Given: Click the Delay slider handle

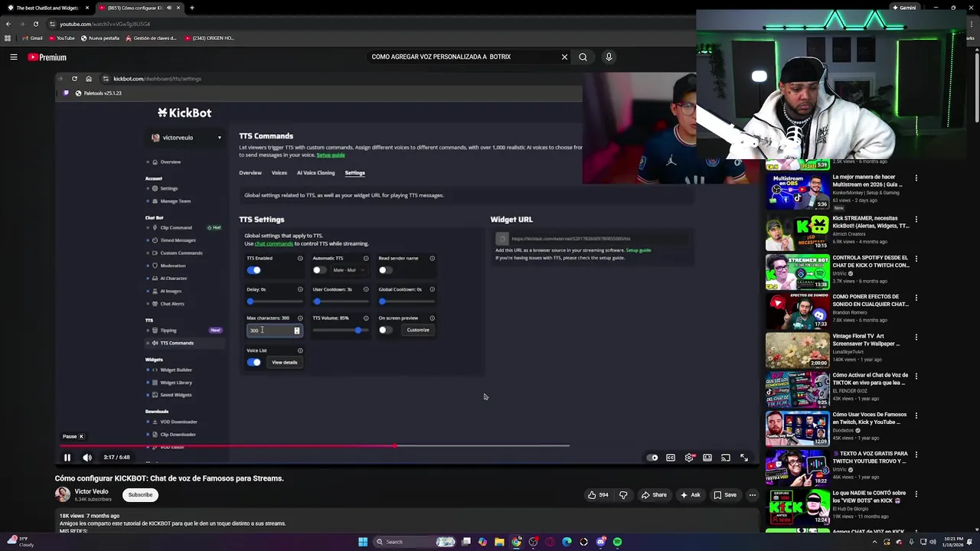Looking at the screenshot, I should [x=250, y=301].
